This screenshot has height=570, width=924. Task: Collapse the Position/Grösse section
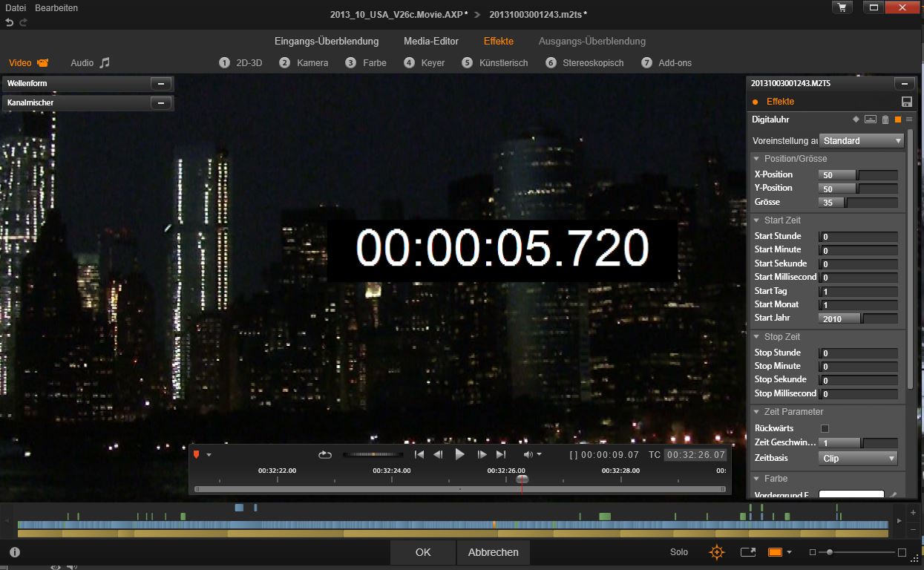tap(756, 159)
